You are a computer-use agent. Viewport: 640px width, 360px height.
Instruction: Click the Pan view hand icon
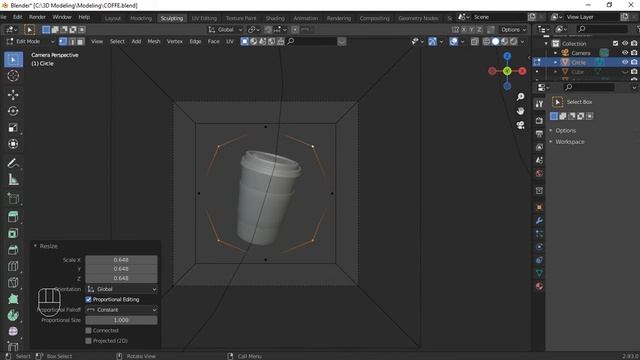520,111
